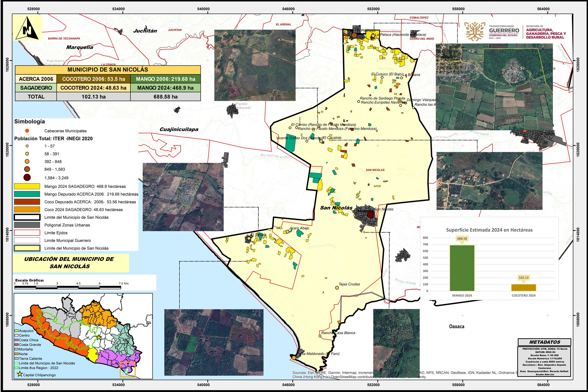Click the SAGADEGRO table cell
The width and height of the screenshot is (588, 392).
[36, 88]
